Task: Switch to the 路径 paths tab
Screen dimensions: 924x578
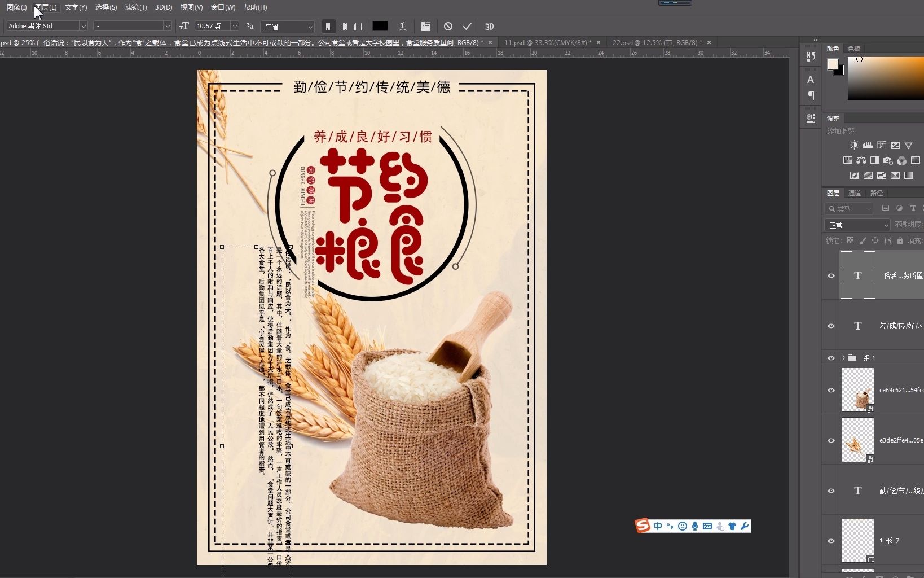Action: (877, 193)
